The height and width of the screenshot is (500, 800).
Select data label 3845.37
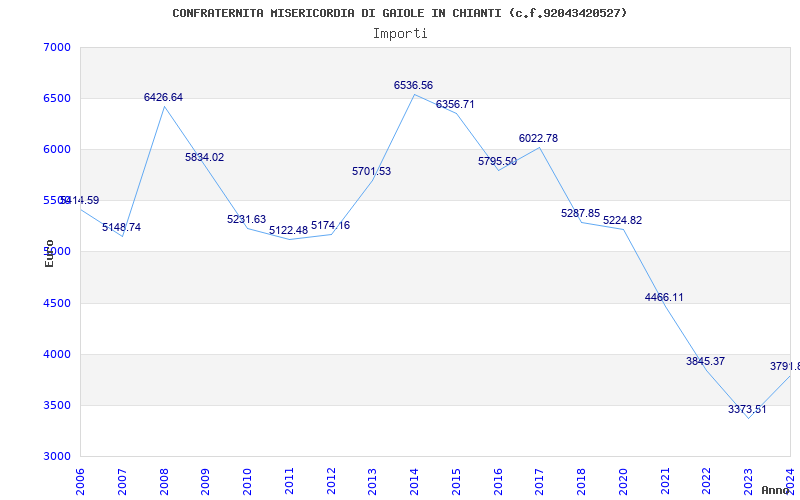[706, 361]
